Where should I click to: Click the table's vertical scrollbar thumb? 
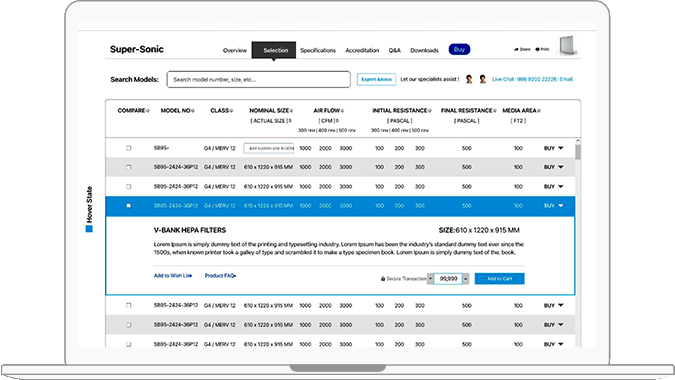578,152
